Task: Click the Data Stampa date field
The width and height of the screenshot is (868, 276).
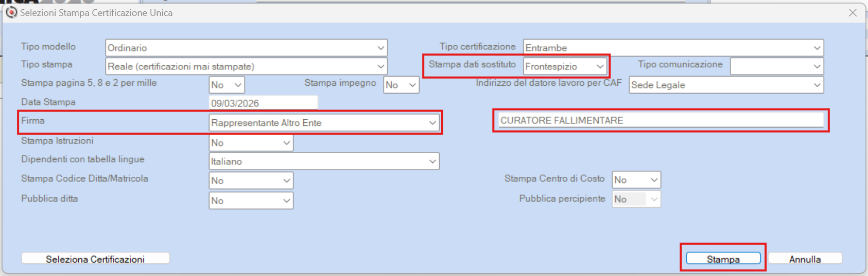Action: click(x=264, y=103)
